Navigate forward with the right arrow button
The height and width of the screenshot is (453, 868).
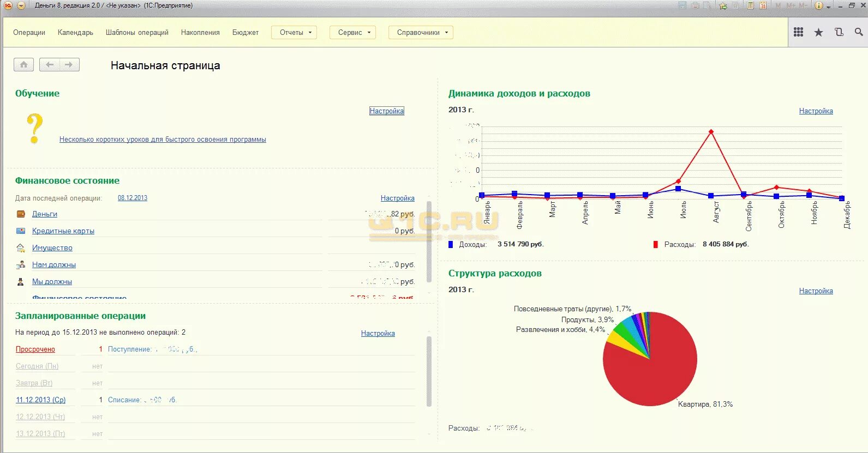(x=69, y=64)
